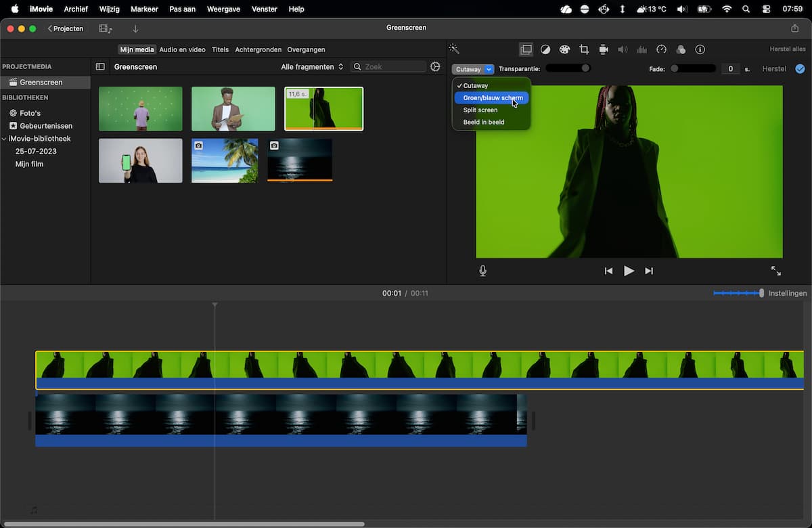Select the tropical beach palm thumbnail
Screen dimensions: 812x528
225,160
